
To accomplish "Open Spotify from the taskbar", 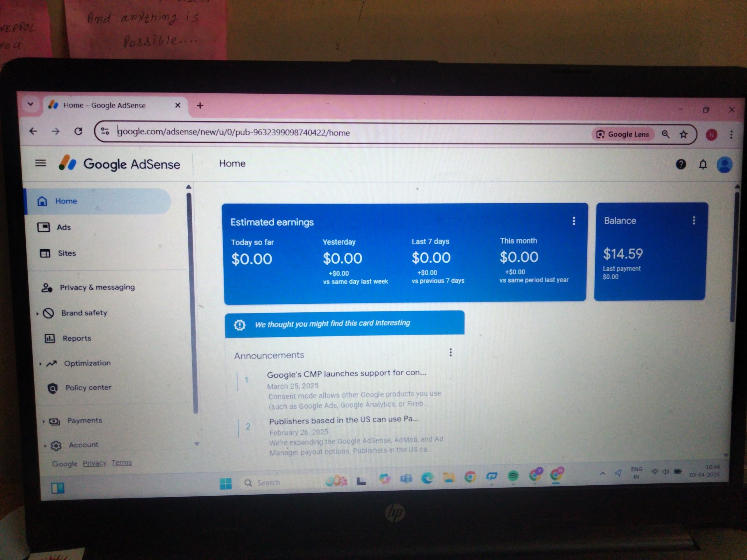I will (513, 476).
